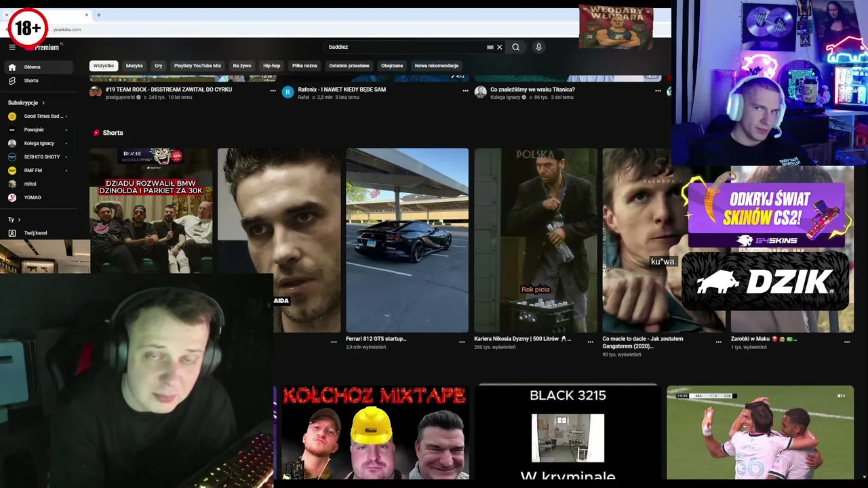Open the Ferrari 812 GTS startup short title
The width and height of the screenshot is (868, 488).
coord(376,339)
